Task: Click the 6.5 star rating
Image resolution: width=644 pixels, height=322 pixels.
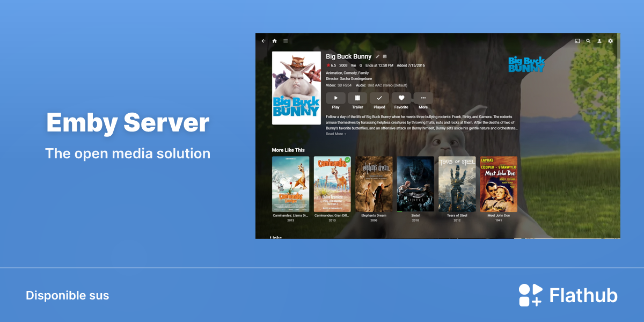Action: coord(331,65)
